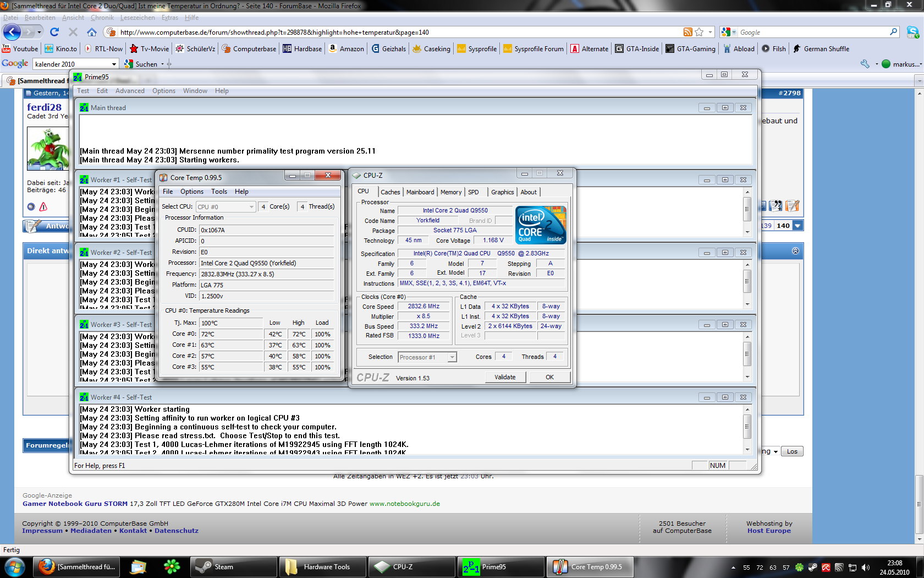
Task: Expand Processor #1 selection dropdown in CPU-Z
Action: (x=452, y=357)
